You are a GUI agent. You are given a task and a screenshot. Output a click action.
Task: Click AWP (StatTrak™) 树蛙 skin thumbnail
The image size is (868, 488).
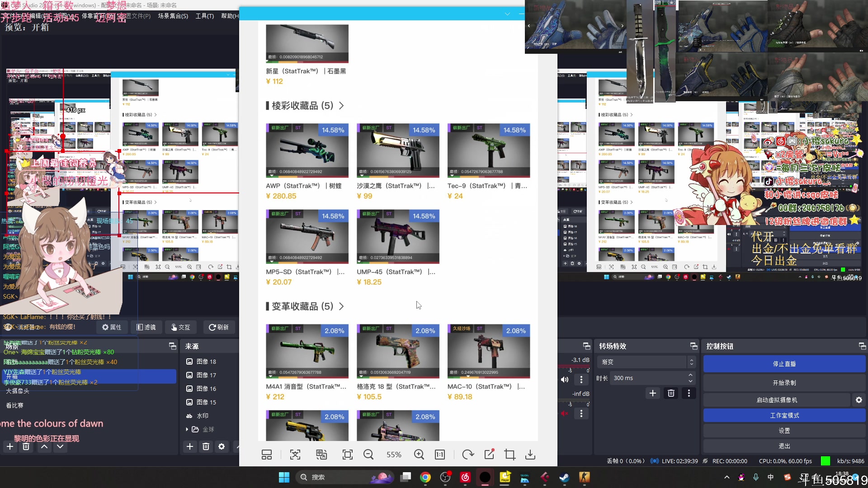pos(307,150)
